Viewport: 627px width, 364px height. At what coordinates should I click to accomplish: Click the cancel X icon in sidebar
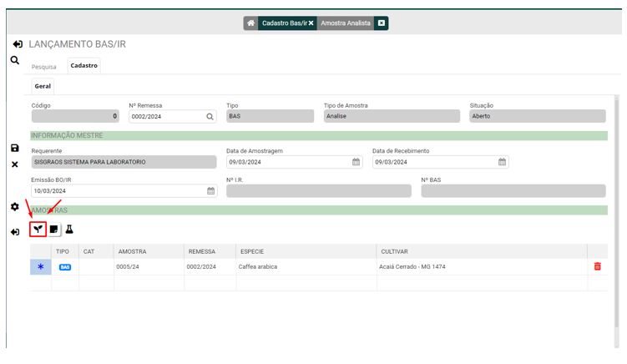pos(15,164)
